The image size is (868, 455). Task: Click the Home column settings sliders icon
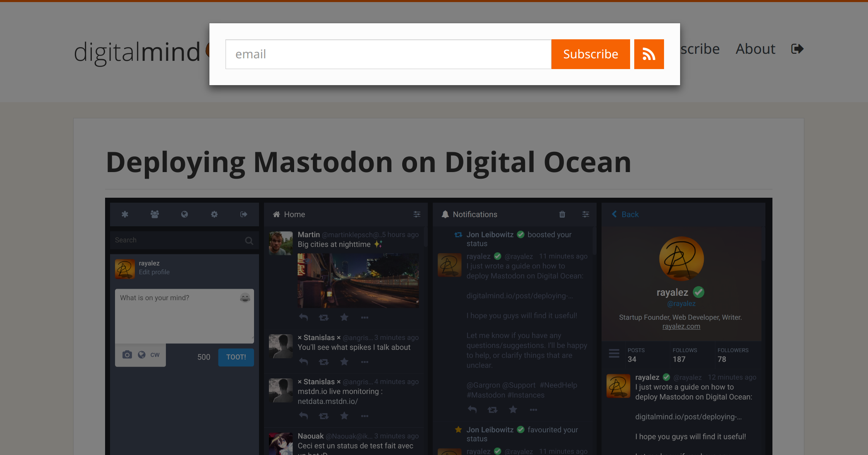417,214
